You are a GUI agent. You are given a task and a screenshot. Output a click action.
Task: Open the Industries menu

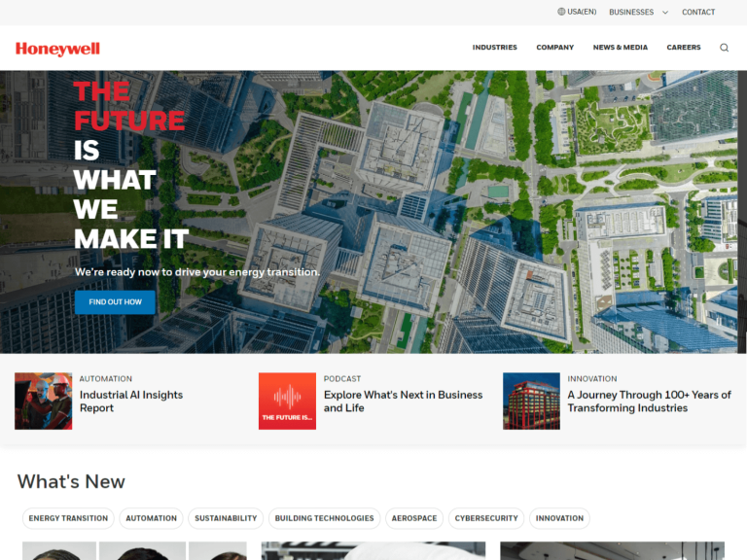[494, 47]
